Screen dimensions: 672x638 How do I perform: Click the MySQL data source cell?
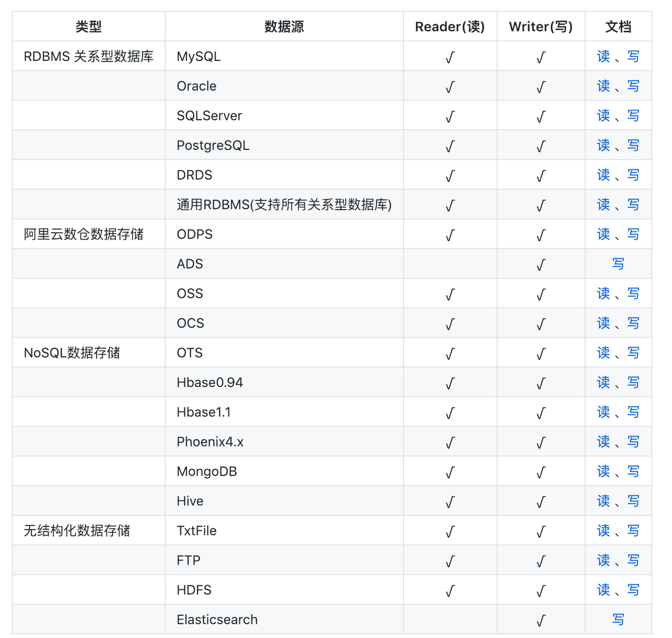[284, 57]
